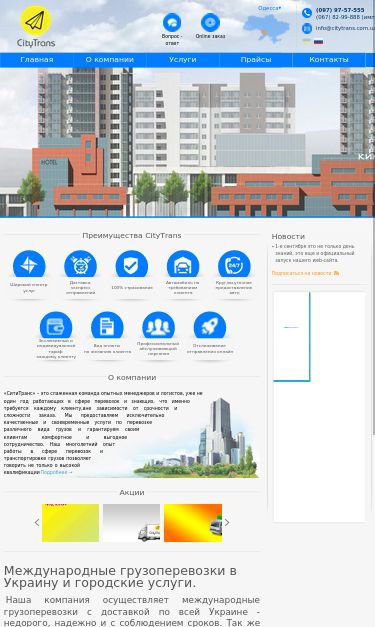375x627 pixels.
Task: Click the pinwheel wide-services advantage icon
Action: 29,264
